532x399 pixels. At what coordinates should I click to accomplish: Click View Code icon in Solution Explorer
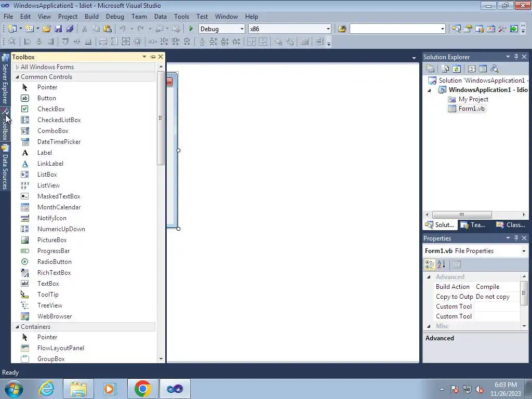click(472, 69)
